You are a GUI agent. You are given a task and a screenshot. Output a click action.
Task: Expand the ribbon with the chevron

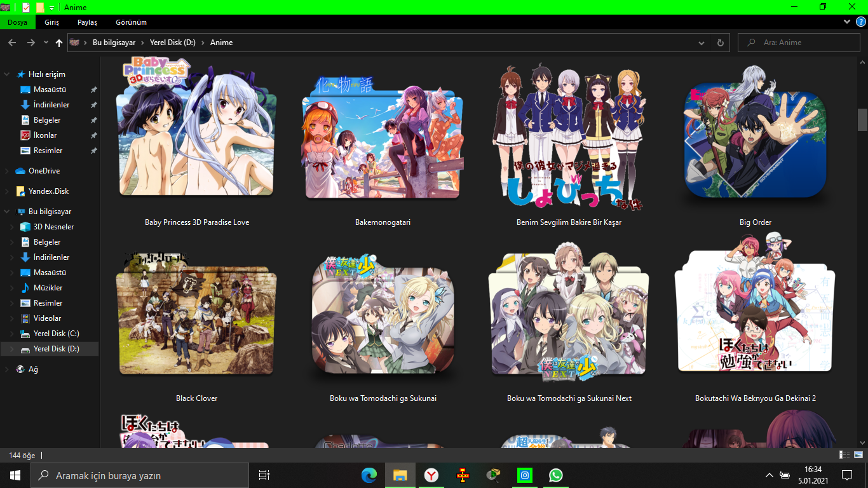pos(847,22)
